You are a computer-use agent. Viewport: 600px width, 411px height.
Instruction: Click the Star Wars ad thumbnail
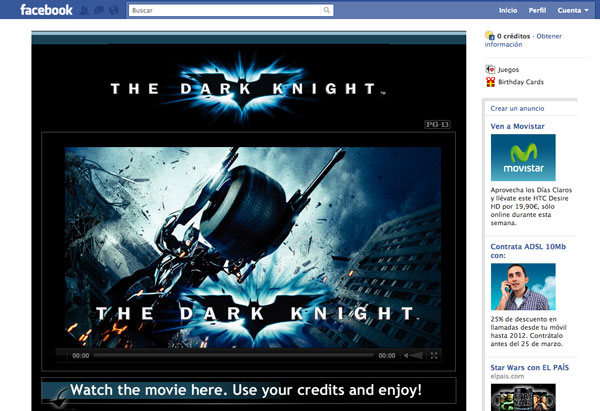pos(523,397)
